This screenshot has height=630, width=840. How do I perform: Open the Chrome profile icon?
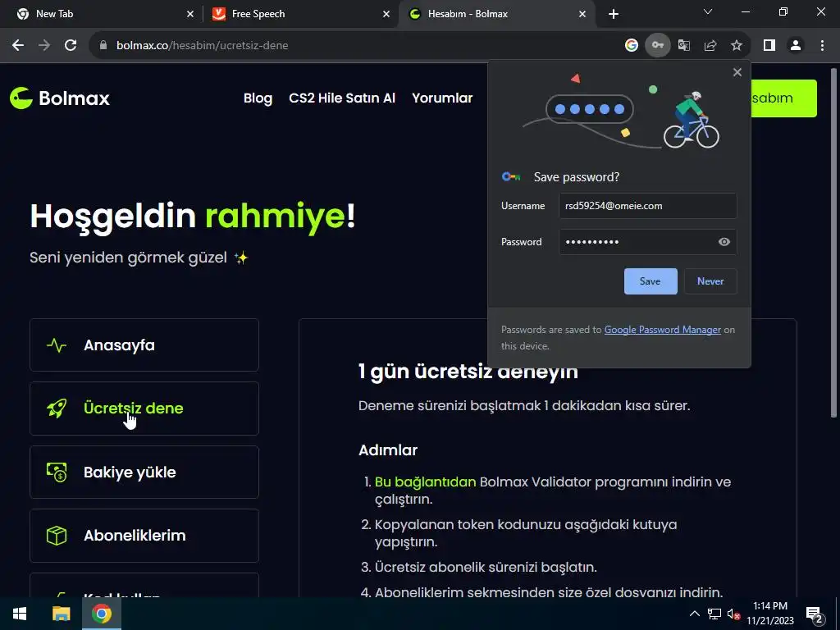pos(796,46)
